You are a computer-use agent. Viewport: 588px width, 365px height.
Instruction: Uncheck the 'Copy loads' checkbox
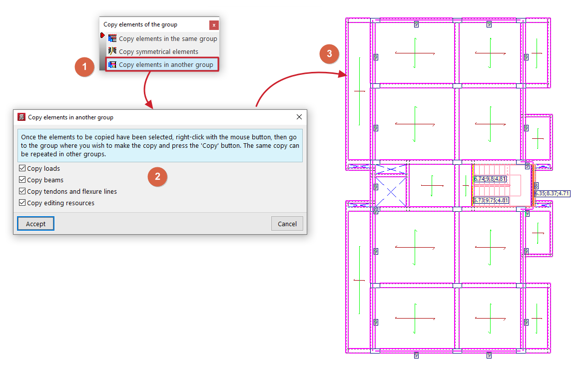[x=22, y=168]
